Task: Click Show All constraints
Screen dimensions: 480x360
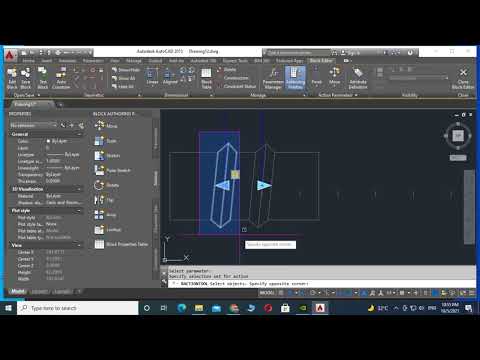Action: (124, 78)
